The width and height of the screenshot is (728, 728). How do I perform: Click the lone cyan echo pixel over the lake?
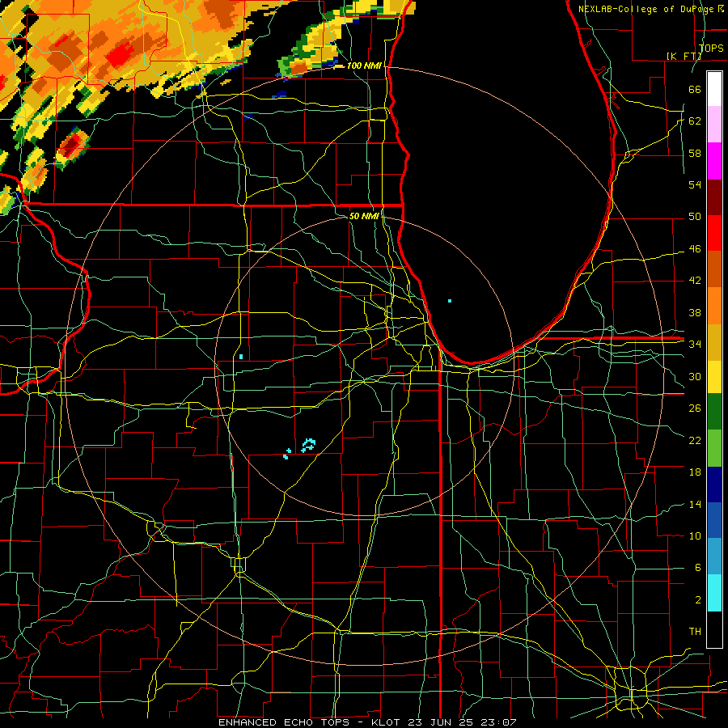450,301
